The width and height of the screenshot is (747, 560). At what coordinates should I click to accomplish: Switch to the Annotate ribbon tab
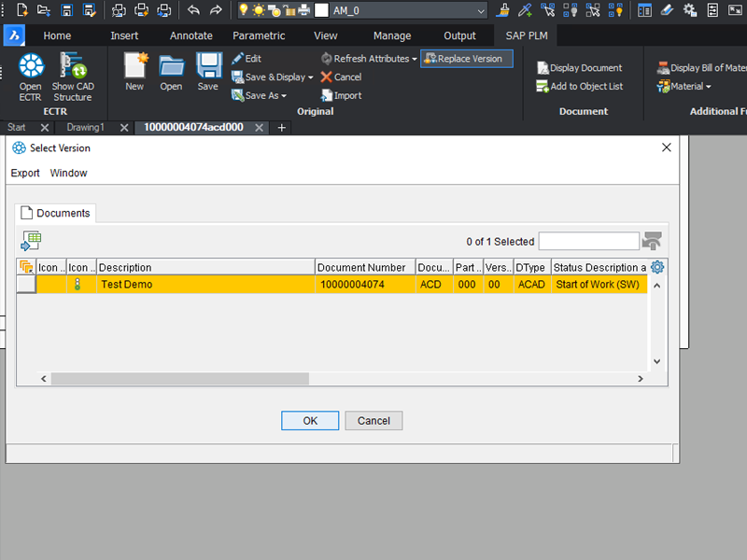[191, 35]
